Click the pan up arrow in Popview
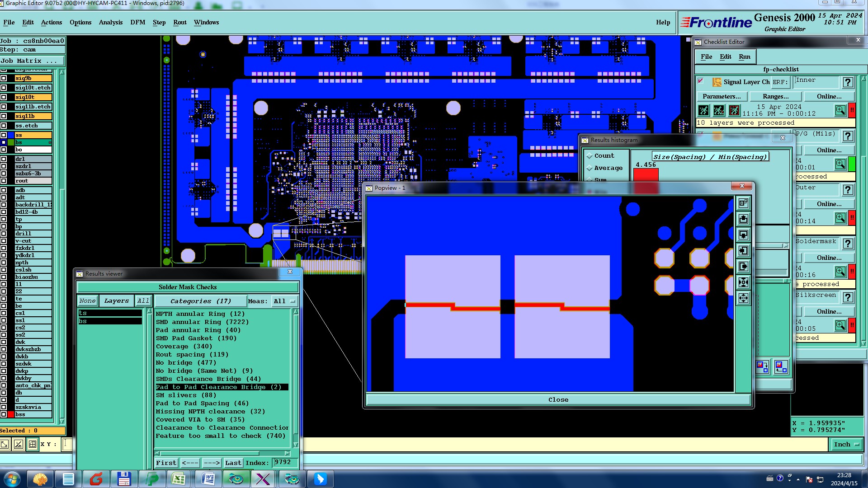868x488 pixels. pos(744,219)
